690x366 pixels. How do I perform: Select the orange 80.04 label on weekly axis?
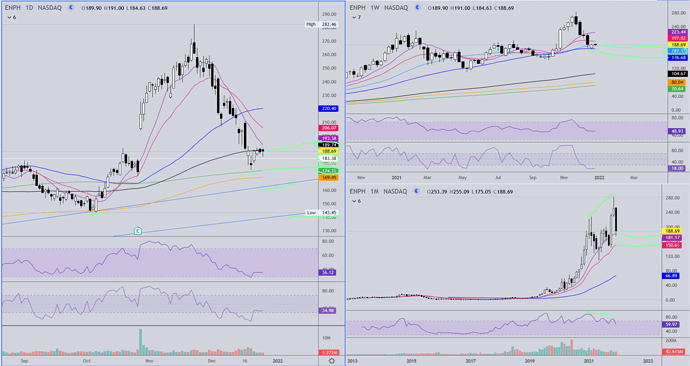coord(677,82)
